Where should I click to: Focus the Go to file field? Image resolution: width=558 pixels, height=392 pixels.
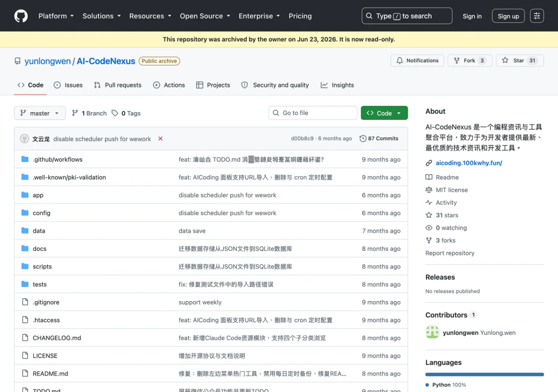(313, 113)
